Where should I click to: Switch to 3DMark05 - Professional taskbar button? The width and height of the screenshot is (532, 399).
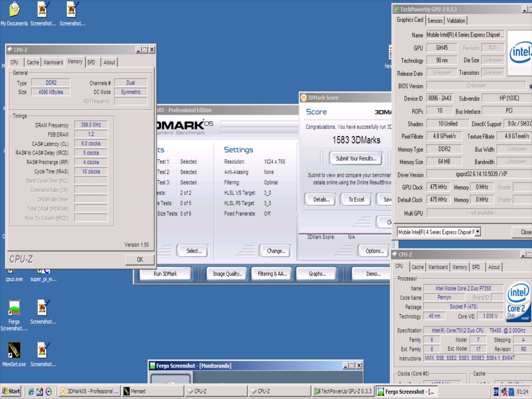89,391
